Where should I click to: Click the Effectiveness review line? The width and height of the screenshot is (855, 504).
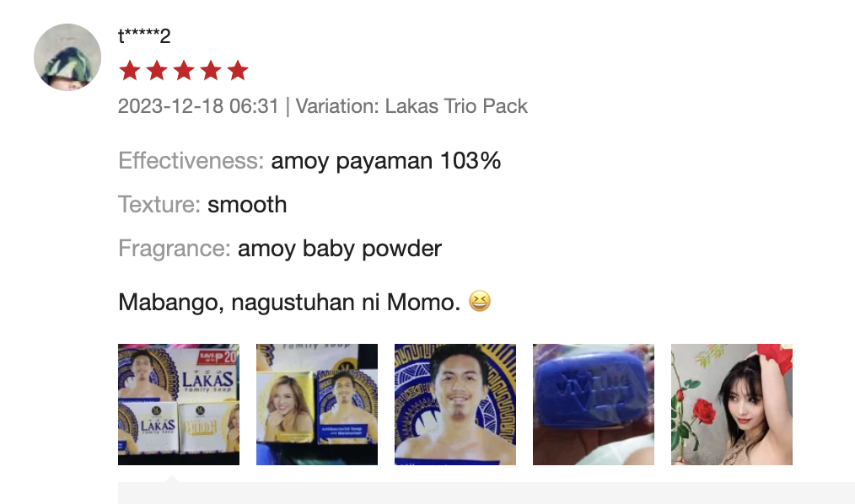(x=309, y=161)
